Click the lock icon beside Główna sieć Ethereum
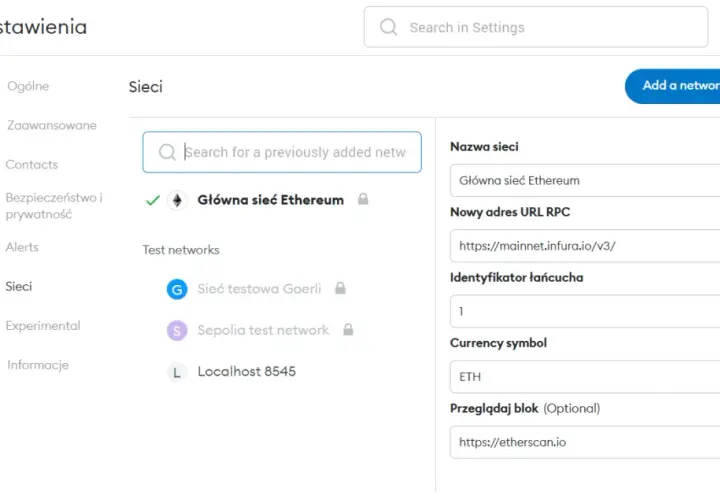Image resolution: width=720 pixels, height=500 pixels. click(363, 199)
